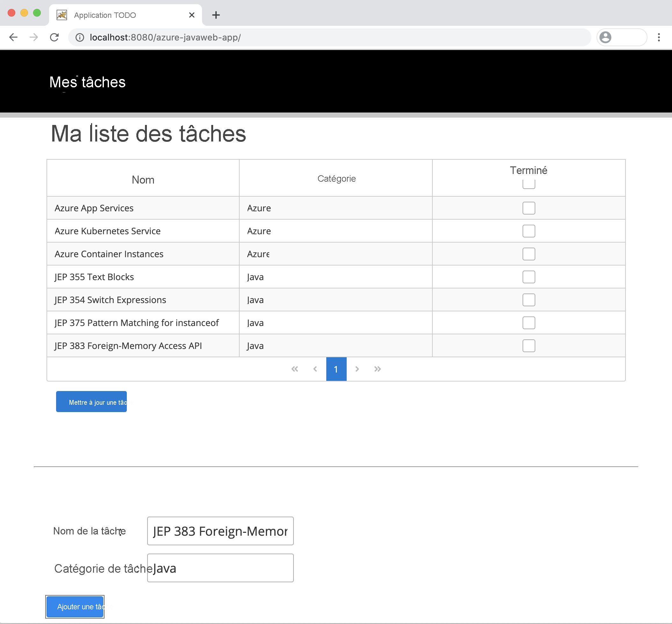The image size is (672, 624).
Task: Click Java category in JEP 355 row
Action: tap(255, 277)
